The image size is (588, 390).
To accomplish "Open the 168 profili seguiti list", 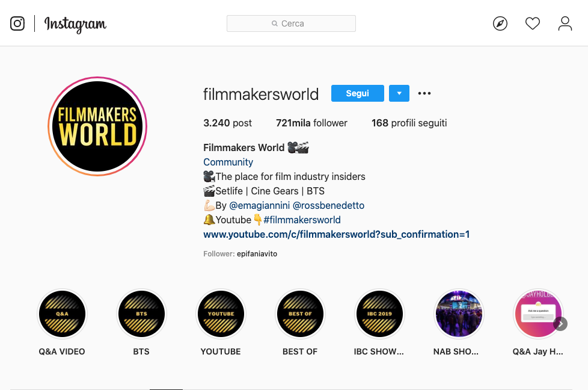I will click(x=409, y=123).
